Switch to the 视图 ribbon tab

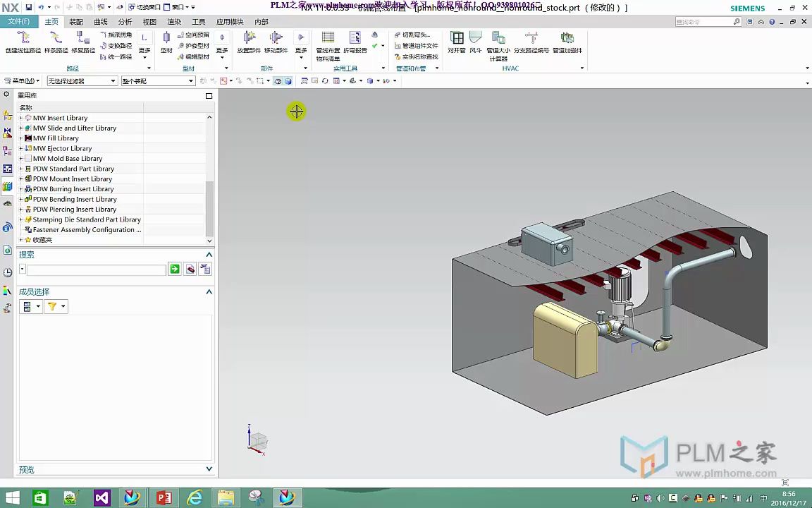point(149,21)
